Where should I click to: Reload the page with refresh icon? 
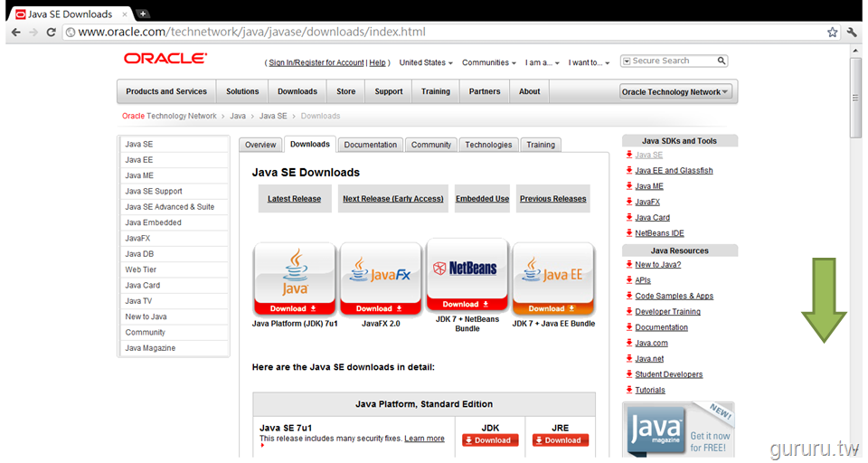(x=51, y=33)
